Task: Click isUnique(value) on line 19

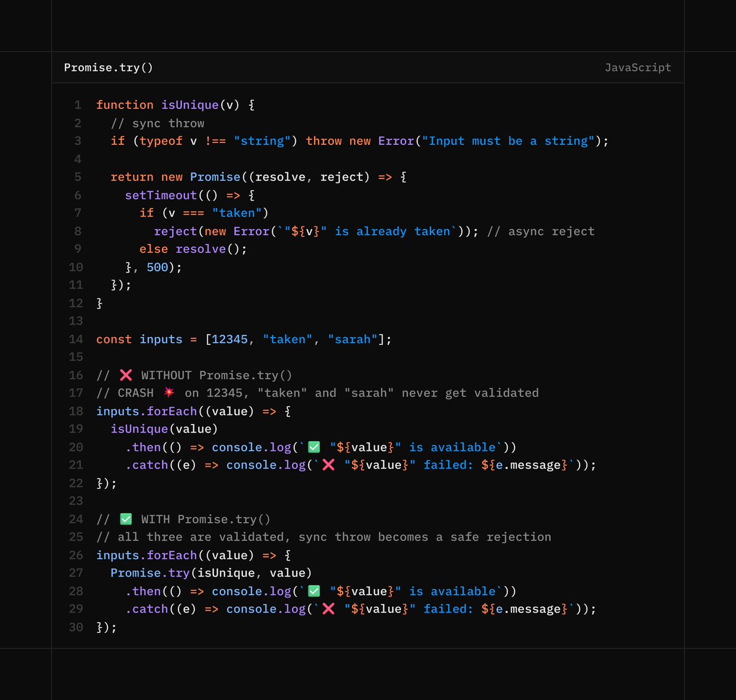Action: [x=164, y=429]
